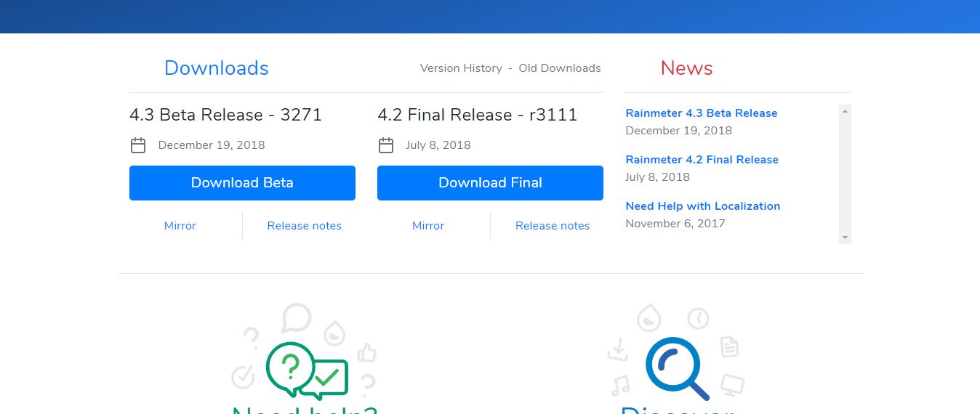
Task: Click the Downloads heading
Action: [217, 68]
